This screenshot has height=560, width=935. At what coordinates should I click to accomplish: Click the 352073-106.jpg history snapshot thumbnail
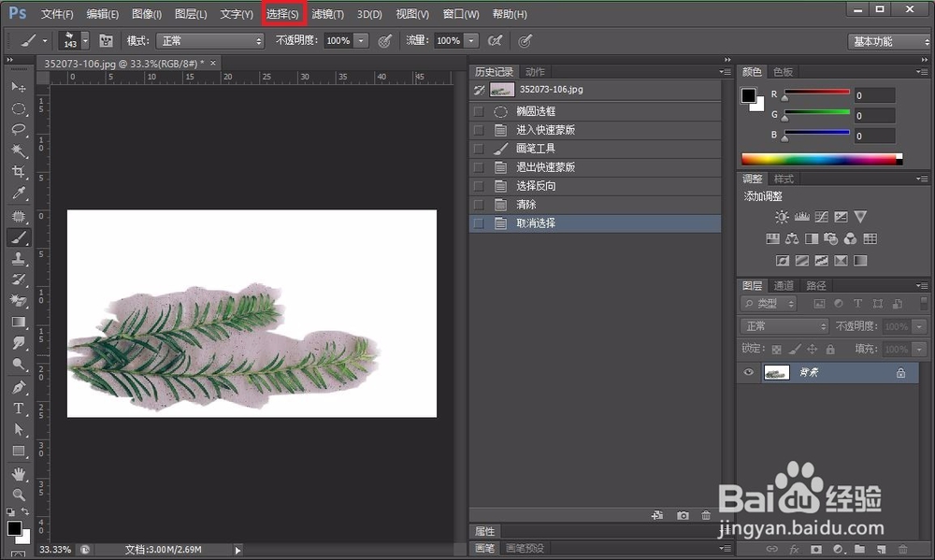point(501,90)
